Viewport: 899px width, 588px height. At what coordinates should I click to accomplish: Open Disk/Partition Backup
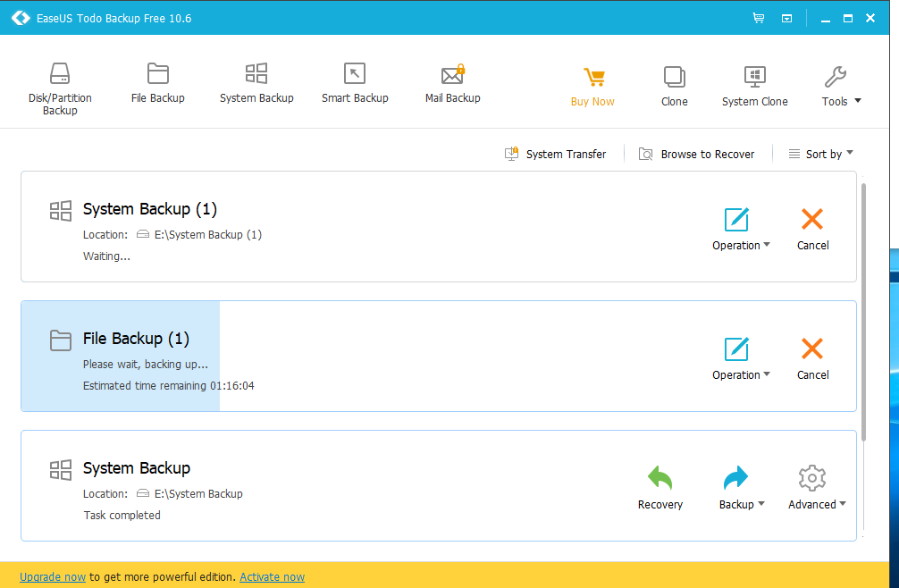pos(60,88)
